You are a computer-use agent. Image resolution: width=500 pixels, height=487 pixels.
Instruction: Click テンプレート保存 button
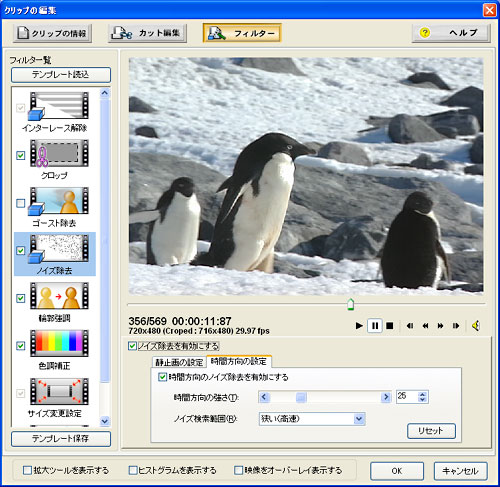[x=61, y=439]
